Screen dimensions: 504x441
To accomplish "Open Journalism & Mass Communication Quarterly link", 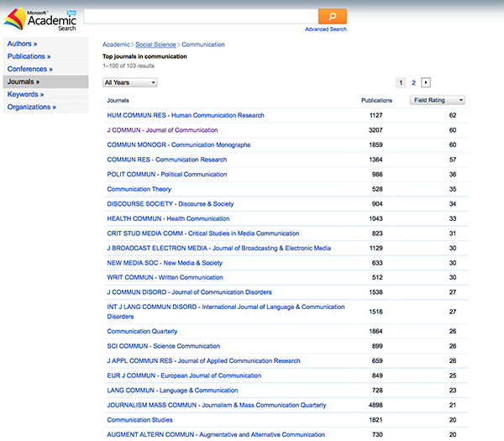I will click(x=217, y=406).
